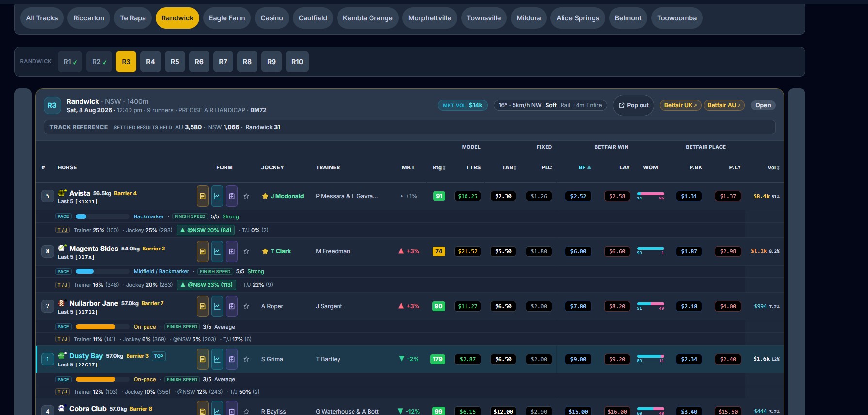The height and width of the screenshot is (415, 868).
Task: Toggle the favourite star for Magenta Skies
Action: click(246, 251)
